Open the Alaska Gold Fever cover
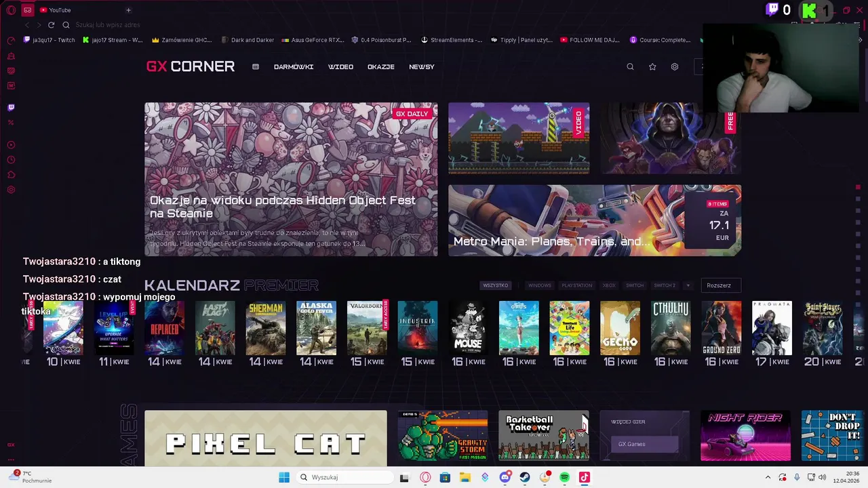The width and height of the screenshot is (868, 488). click(x=316, y=328)
